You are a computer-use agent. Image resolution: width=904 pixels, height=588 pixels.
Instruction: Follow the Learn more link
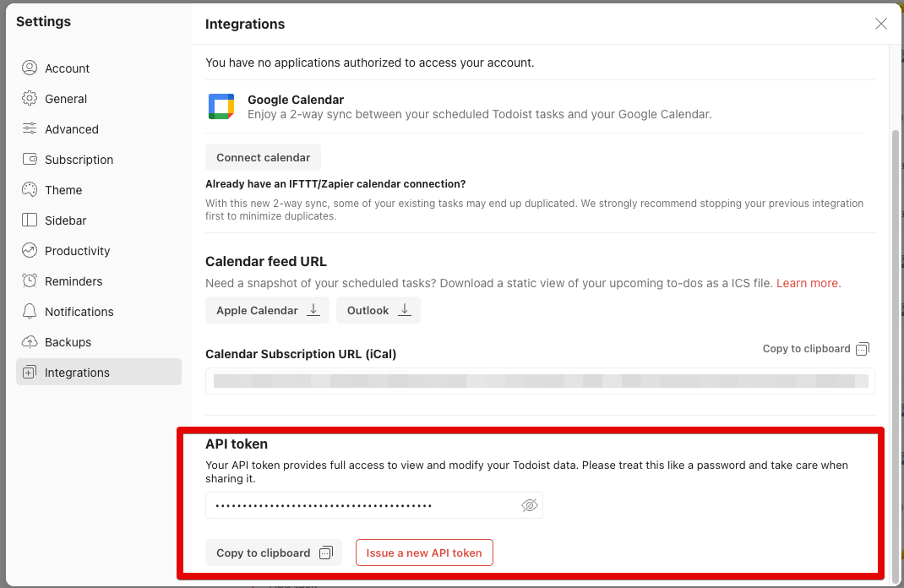[x=808, y=283]
